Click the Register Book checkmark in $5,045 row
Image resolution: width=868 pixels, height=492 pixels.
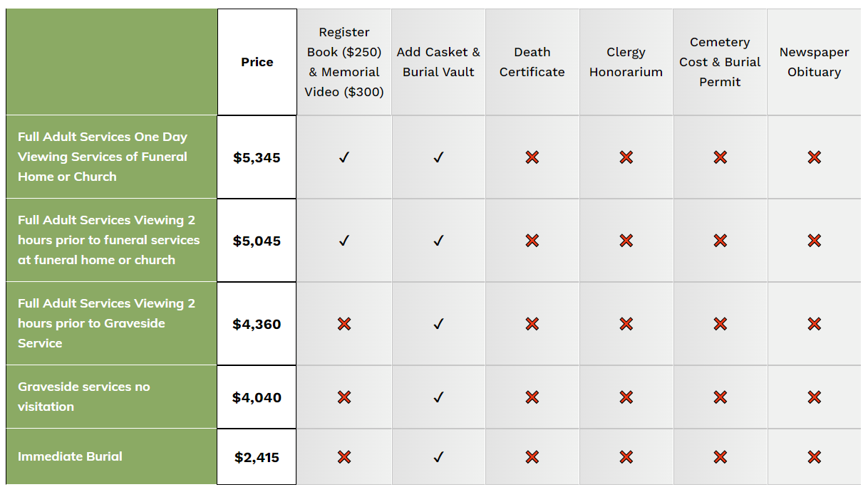click(x=344, y=241)
